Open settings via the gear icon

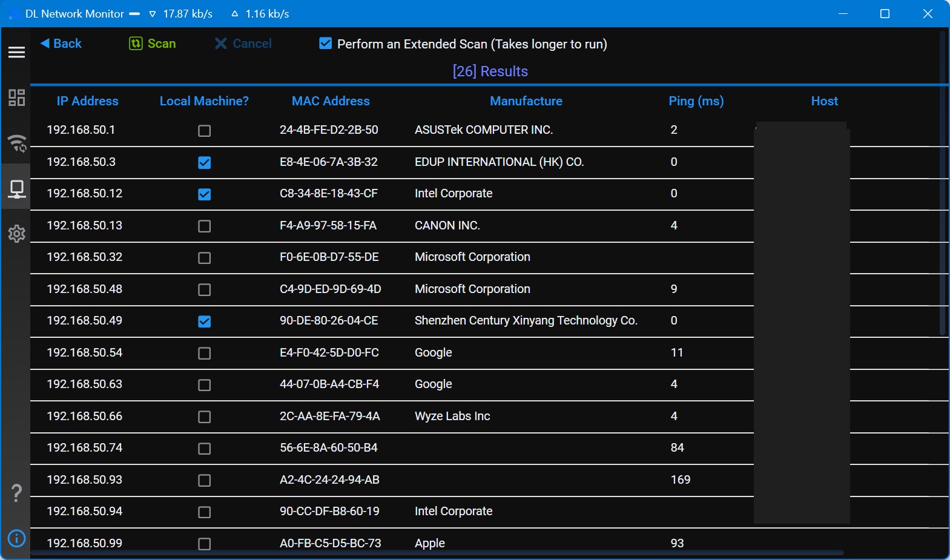click(x=16, y=234)
